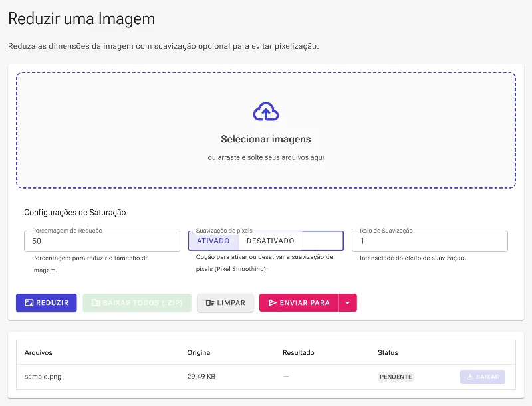
Task: Click the sample.png file name
Action: tap(43, 377)
